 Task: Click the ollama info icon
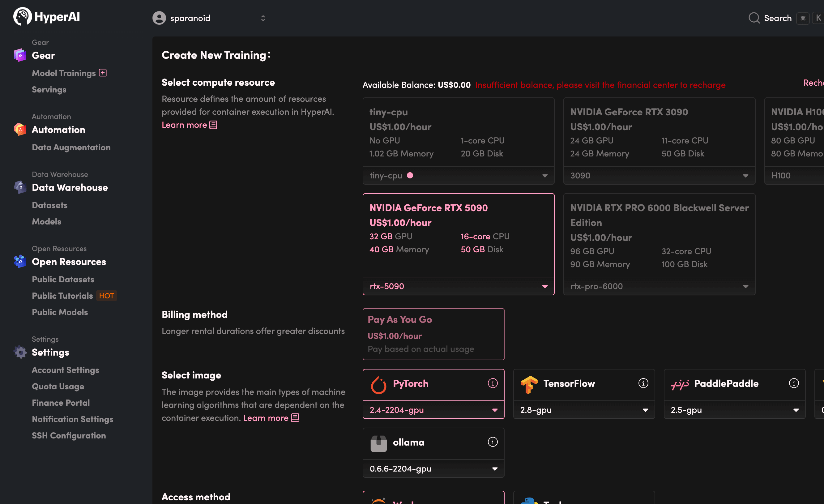[492, 442]
